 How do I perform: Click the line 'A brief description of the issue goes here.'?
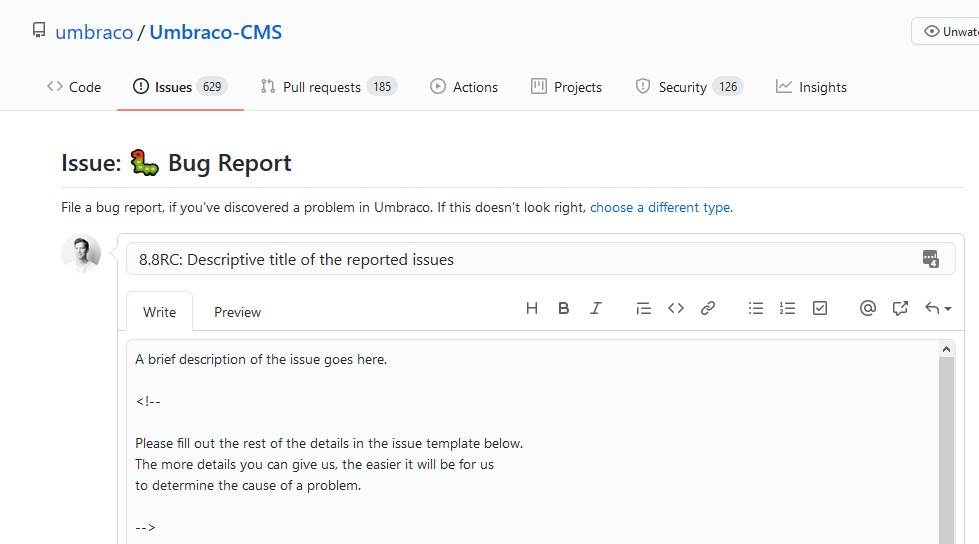tap(261, 359)
